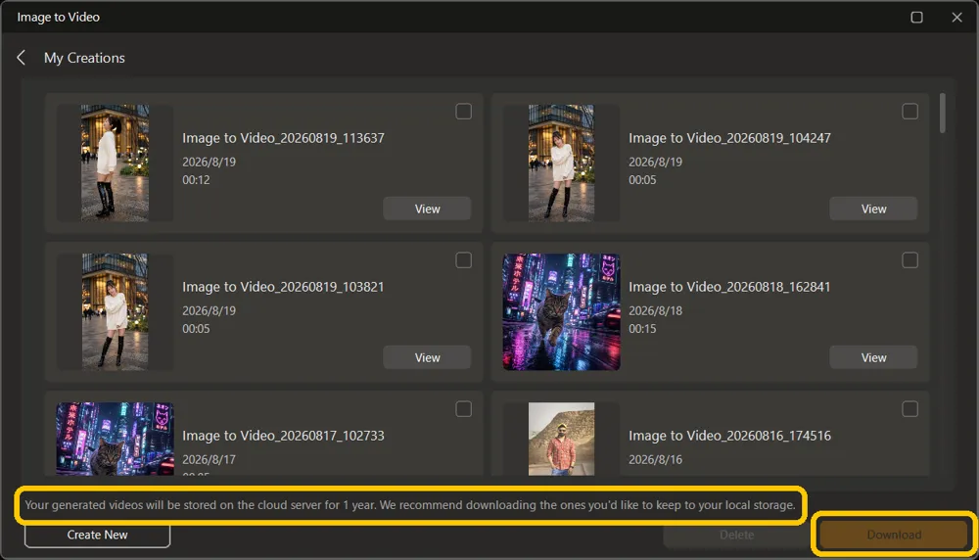Click the 2026/8/16 date text
The width and height of the screenshot is (979, 560).
click(x=655, y=459)
